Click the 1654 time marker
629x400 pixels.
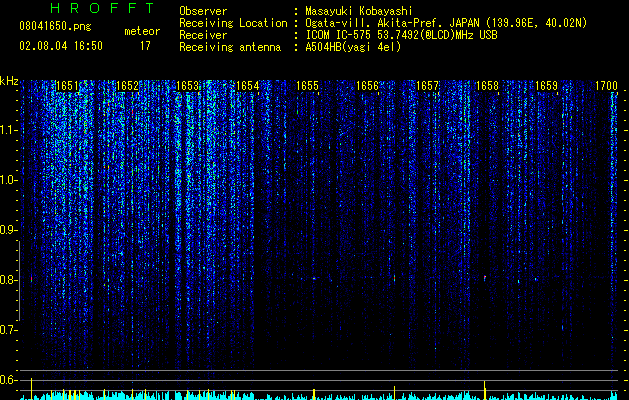click(x=248, y=86)
